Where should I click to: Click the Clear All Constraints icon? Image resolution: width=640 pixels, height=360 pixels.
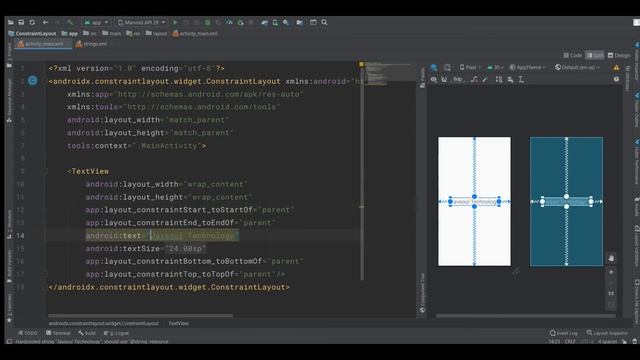[474, 79]
